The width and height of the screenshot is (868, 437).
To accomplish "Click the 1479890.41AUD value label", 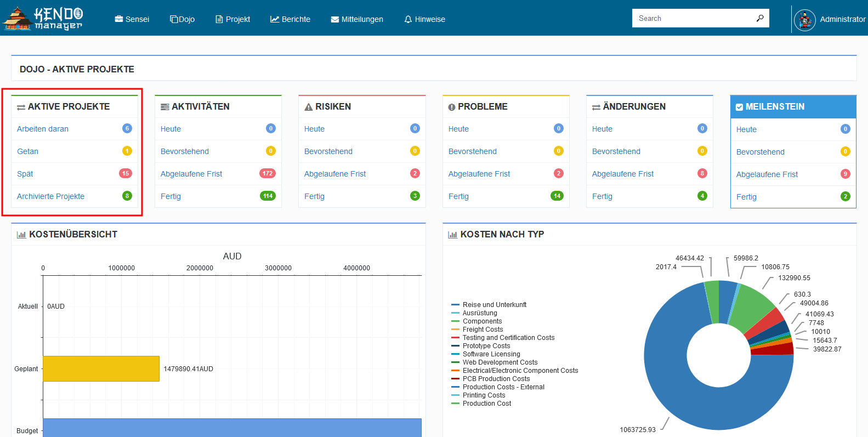I will [188, 369].
